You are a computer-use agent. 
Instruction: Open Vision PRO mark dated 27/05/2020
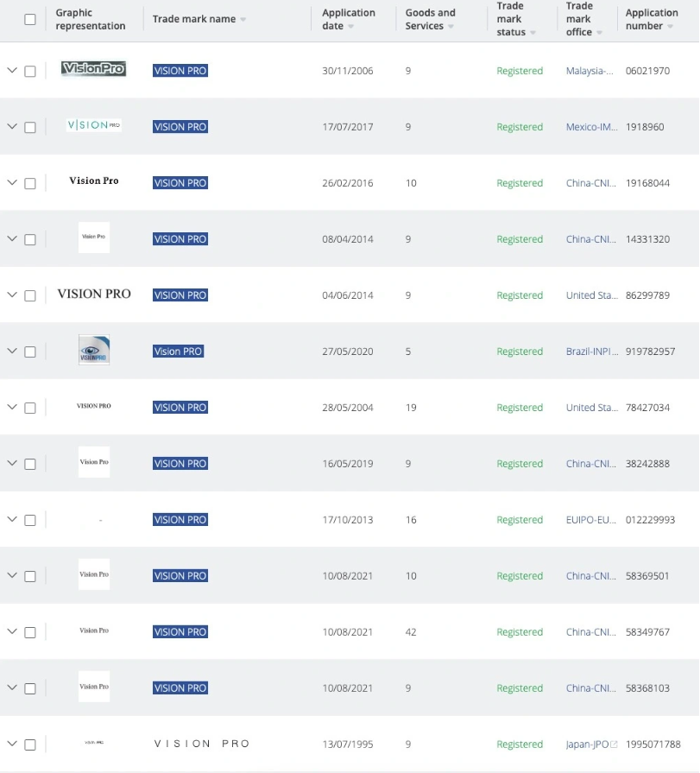click(x=178, y=352)
